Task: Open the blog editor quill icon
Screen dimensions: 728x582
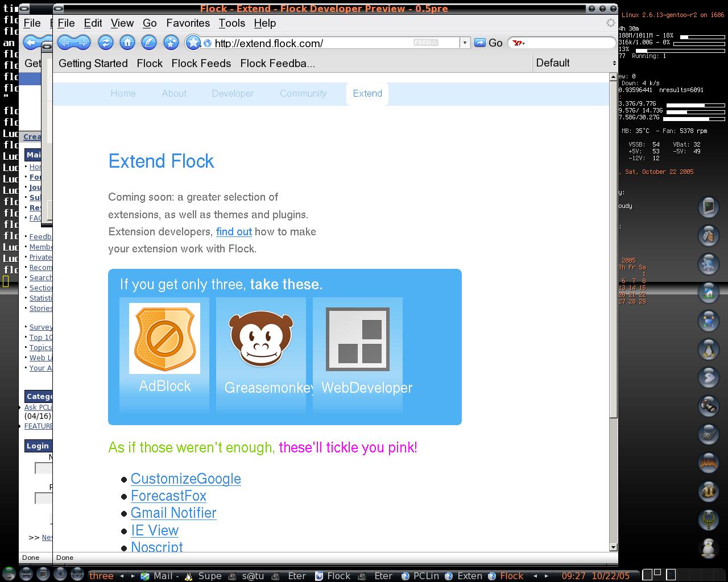Action: click(148, 42)
